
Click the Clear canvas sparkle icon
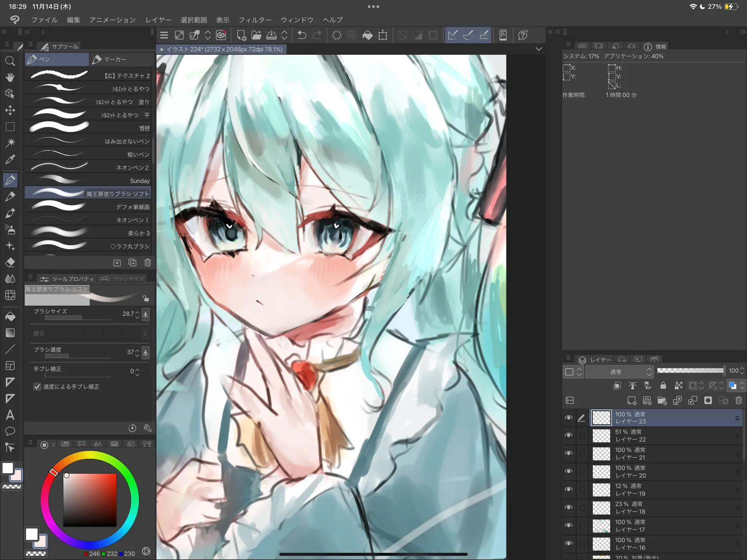[x=337, y=35]
